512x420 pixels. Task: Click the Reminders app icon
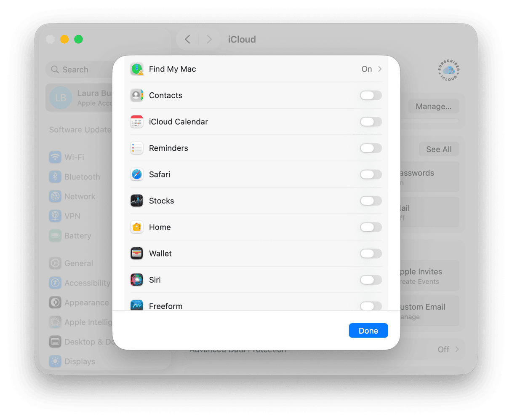pos(137,148)
